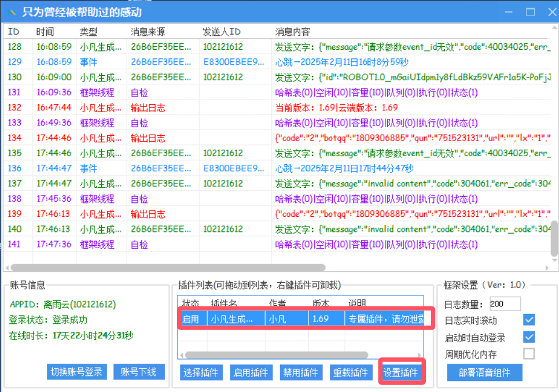Select log row 141 with 框架线程 type
The width and height of the screenshot is (559, 392).
click(x=116, y=244)
